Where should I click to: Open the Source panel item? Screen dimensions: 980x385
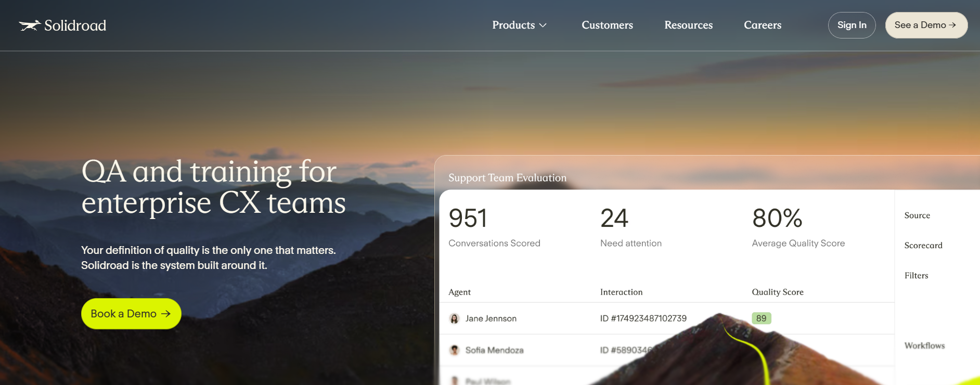[x=917, y=215]
